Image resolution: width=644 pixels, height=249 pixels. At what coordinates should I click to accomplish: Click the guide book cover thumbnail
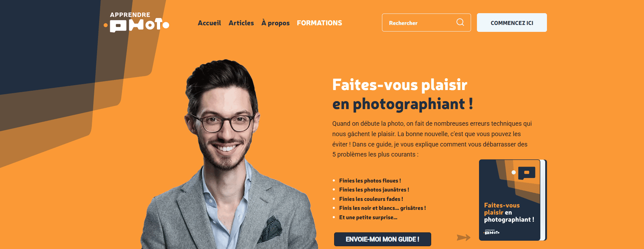click(x=513, y=200)
